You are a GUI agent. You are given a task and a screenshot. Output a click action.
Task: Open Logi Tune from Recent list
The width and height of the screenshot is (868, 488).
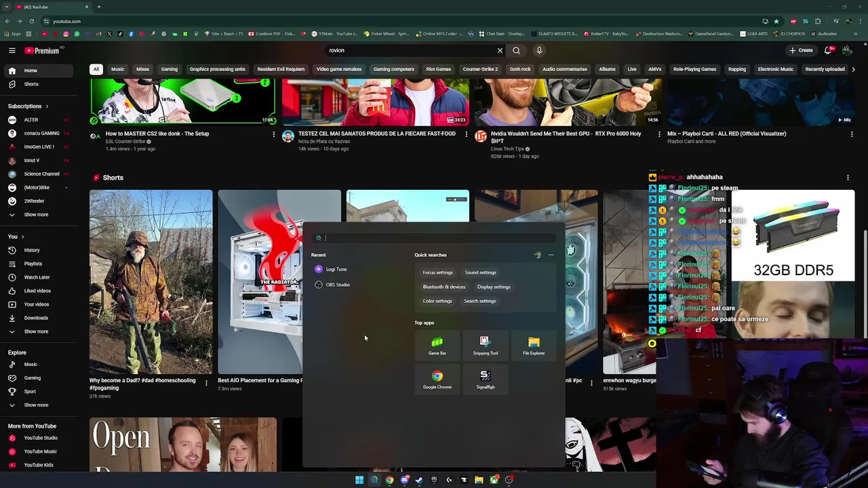331,269
